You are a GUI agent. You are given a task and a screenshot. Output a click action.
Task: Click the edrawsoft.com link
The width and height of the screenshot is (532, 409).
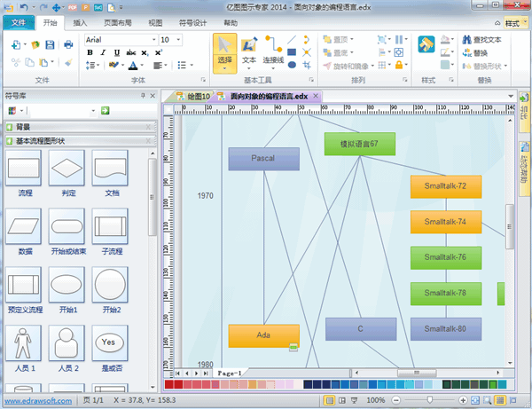(x=36, y=400)
